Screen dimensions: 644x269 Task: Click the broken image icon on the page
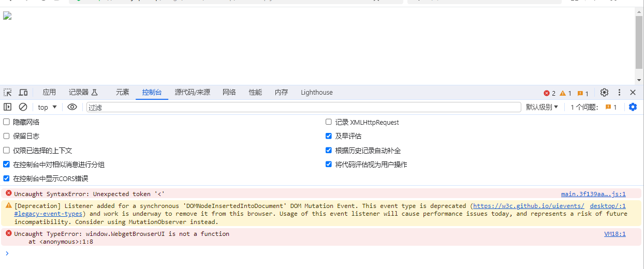pyautogui.click(x=7, y=16)
